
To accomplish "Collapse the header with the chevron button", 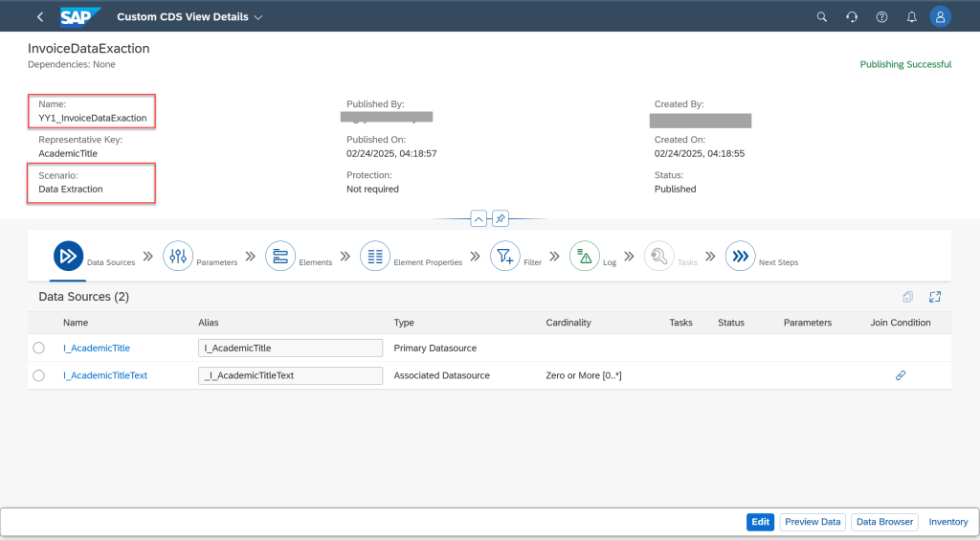I will coord(478,218).
